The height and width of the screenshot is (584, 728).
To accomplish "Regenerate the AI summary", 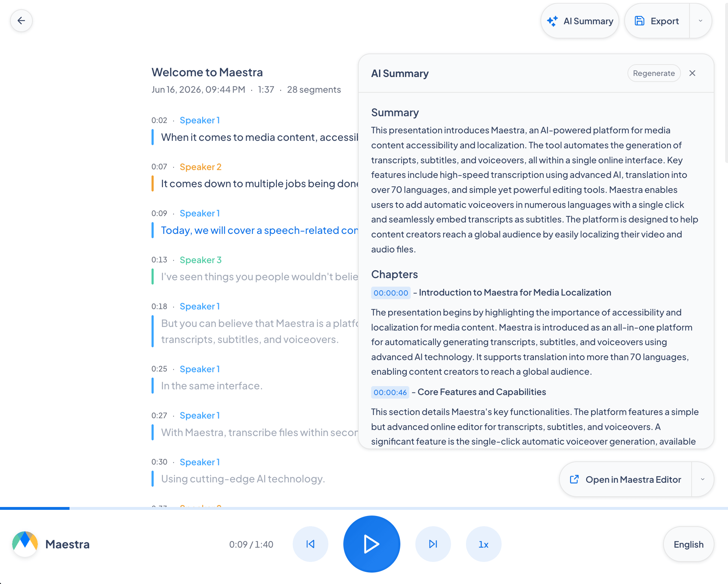I will point(654,73).
